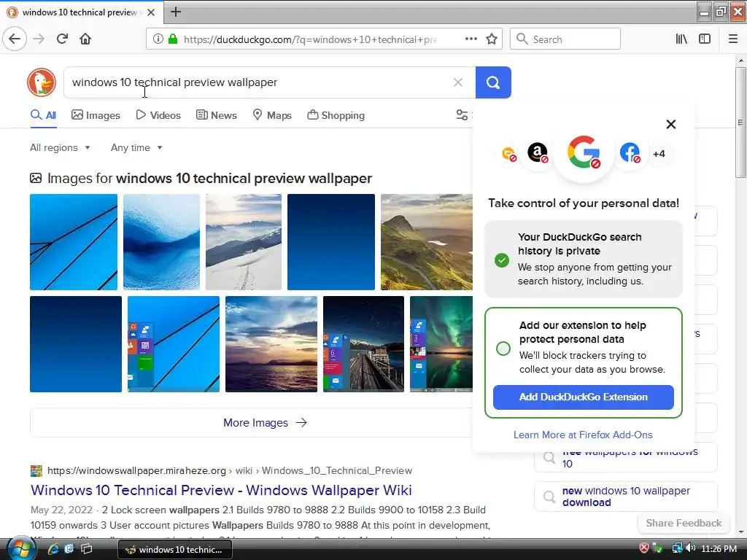Click the volume icon in system tray
This screenshot has height=560, width=747.
(x=690, y=548)
